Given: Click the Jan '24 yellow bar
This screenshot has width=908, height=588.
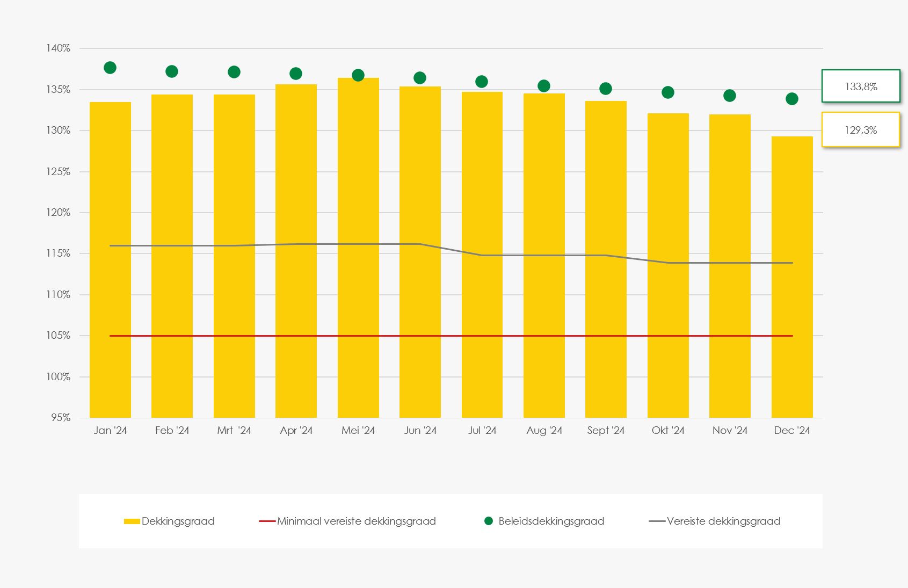Looking at the screenshot, I should click(x=110, y=260).
